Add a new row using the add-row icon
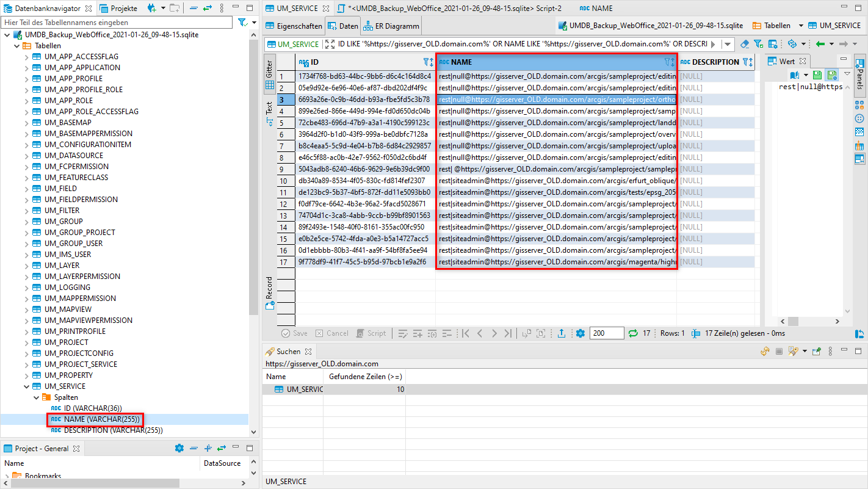Screen dimensions: 868x489 tap(418, 333)
